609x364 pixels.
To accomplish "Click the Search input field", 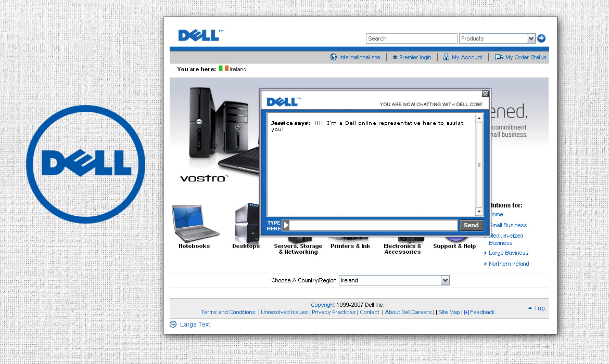I will [411, 38].
